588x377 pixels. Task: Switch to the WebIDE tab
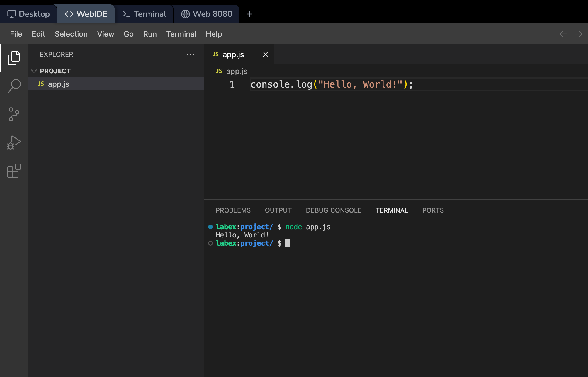click(x=86, y=14)
